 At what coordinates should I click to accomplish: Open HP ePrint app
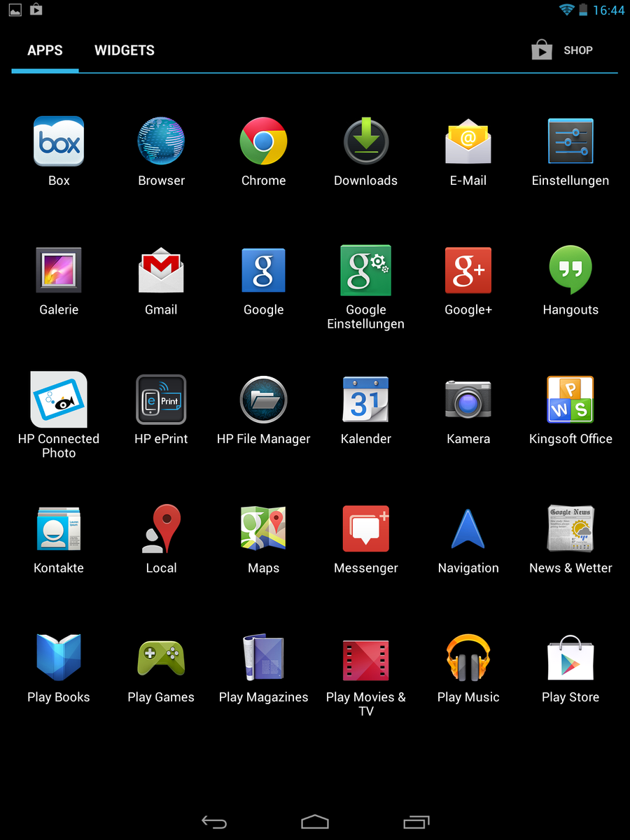coord(161,400)
